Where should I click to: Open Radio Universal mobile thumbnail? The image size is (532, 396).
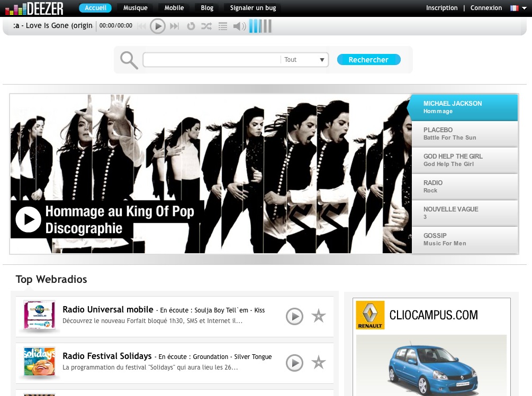pos(39,315)
